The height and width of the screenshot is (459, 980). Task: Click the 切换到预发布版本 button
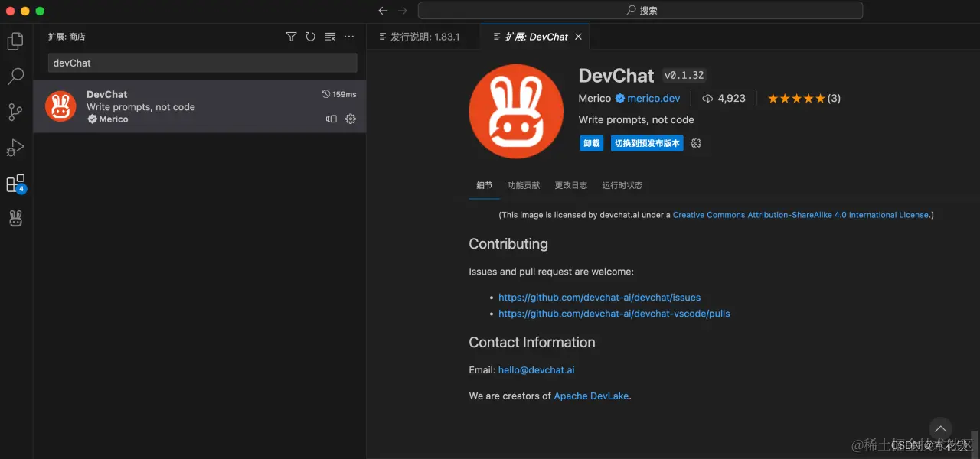(x=647, y=143)
